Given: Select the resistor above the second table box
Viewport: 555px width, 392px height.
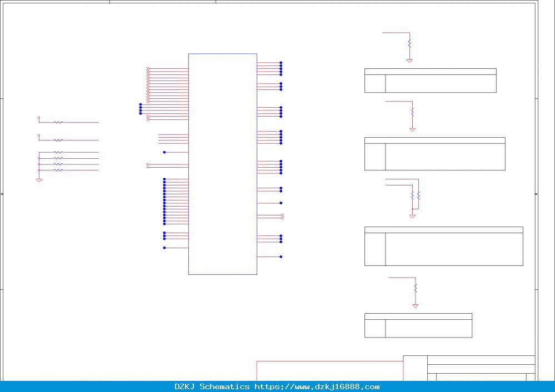Looking at the screenshot, I should 412,112.
